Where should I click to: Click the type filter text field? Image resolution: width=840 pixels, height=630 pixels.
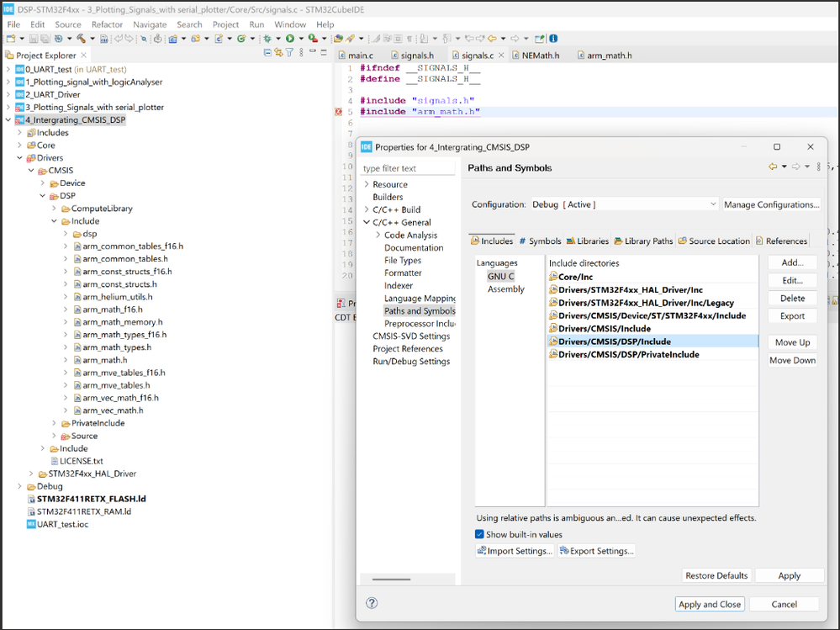pyautogui.click(x=408, y=168)
